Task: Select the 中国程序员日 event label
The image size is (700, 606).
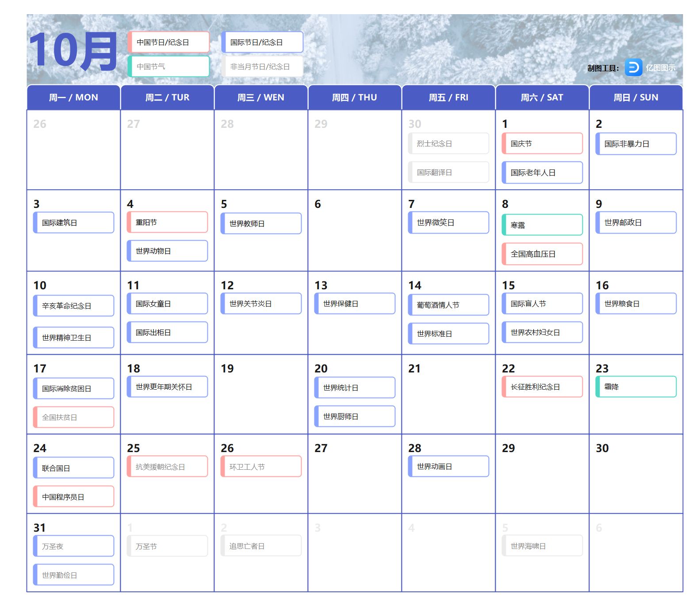Action: click(x=73, y=497)
